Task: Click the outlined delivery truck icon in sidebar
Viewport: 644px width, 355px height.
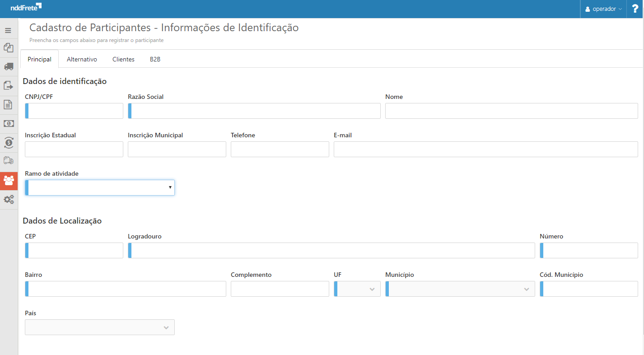Action: pyautogui.click(x=8, y=161)
